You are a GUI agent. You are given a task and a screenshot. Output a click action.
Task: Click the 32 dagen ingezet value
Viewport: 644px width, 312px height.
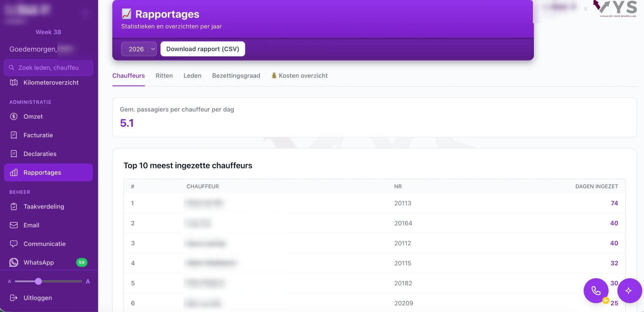pyautogui.click(x=614, y=263)
